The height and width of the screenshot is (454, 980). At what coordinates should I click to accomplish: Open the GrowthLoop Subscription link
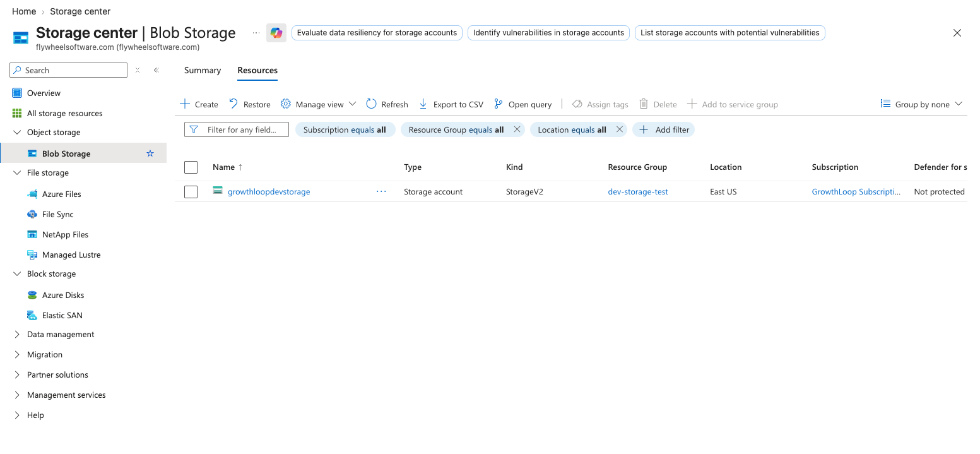[x=856, y=191]
